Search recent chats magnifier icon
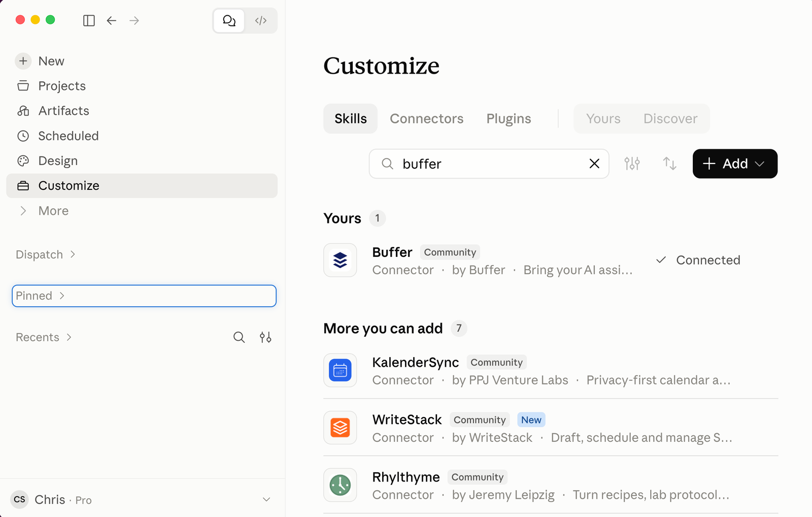812x517 pixels. point(239,337)
